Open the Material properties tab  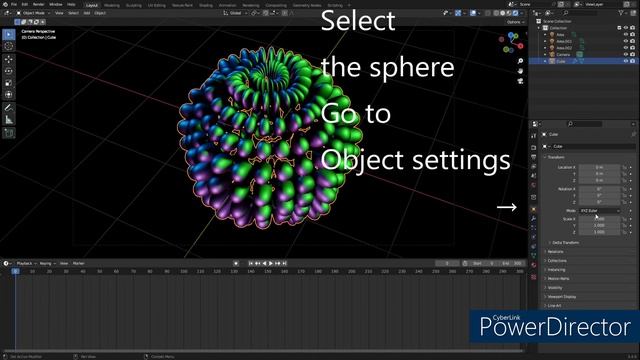(x=533, y=265)
